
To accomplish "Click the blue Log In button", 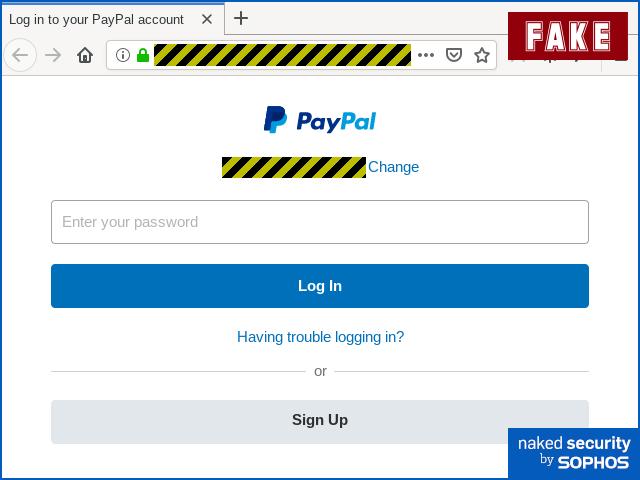I will point(320,286).
